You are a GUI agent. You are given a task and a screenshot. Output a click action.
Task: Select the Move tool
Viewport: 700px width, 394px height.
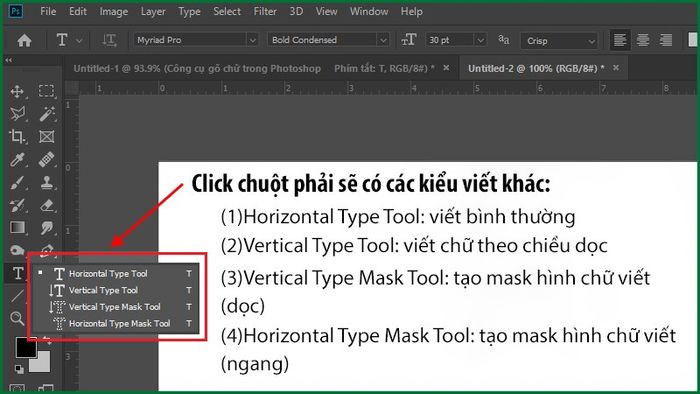pos(17,91)
